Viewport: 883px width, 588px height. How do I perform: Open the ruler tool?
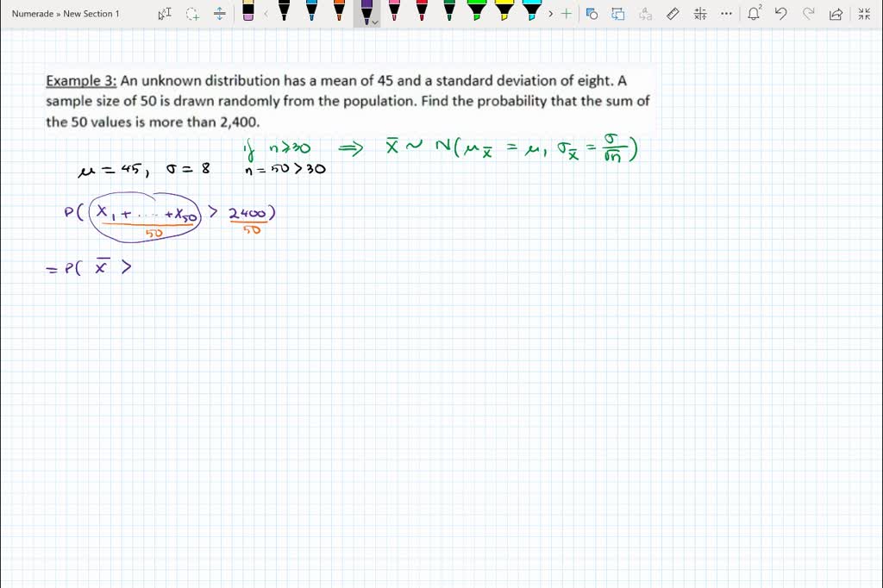[x=673, y=14]
